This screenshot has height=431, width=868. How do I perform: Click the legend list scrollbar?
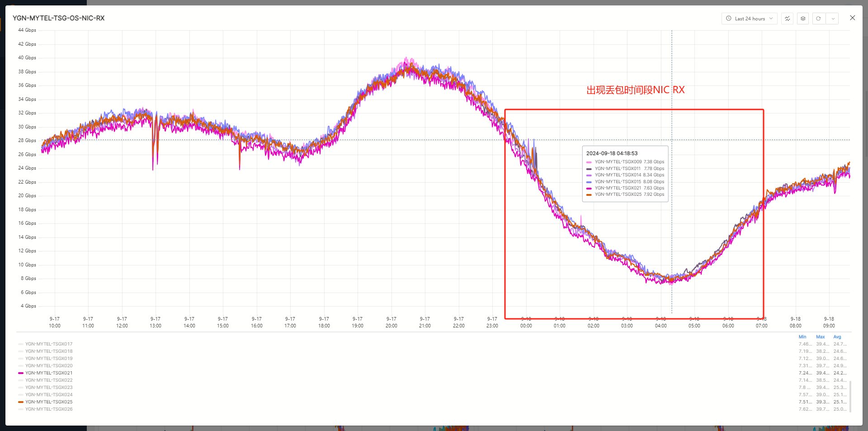(850, 396)
